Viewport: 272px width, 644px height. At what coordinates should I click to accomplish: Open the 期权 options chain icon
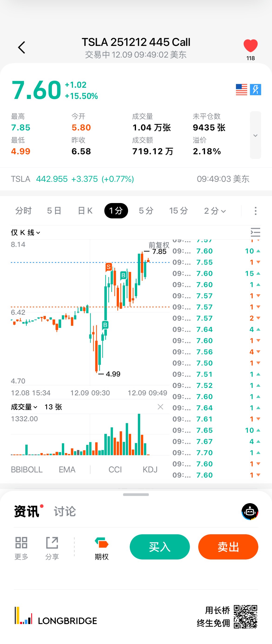coord(102,543)
